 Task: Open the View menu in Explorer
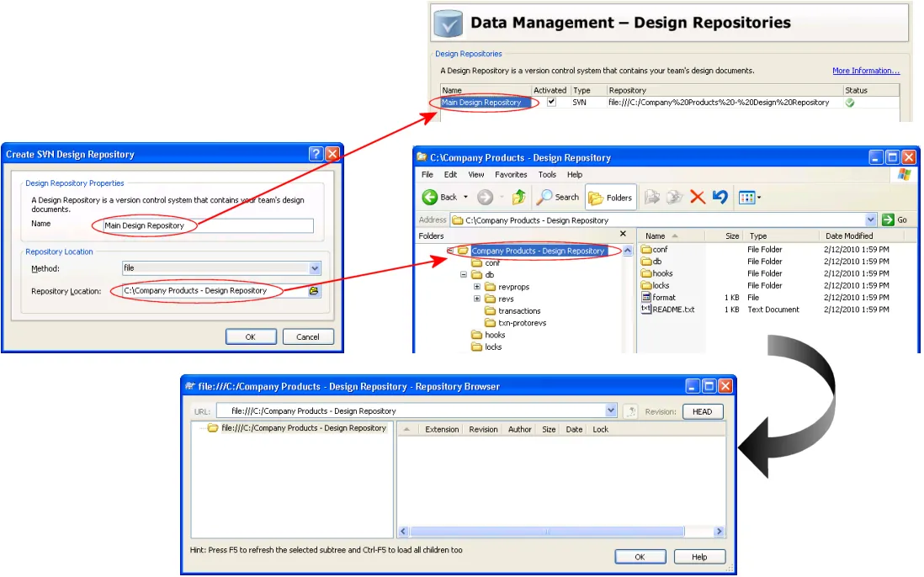tap(476, 175)
